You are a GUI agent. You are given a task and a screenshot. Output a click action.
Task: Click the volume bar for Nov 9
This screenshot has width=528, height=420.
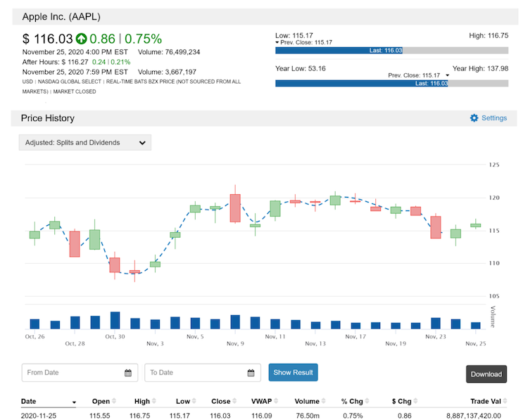(x=235, y=322)
